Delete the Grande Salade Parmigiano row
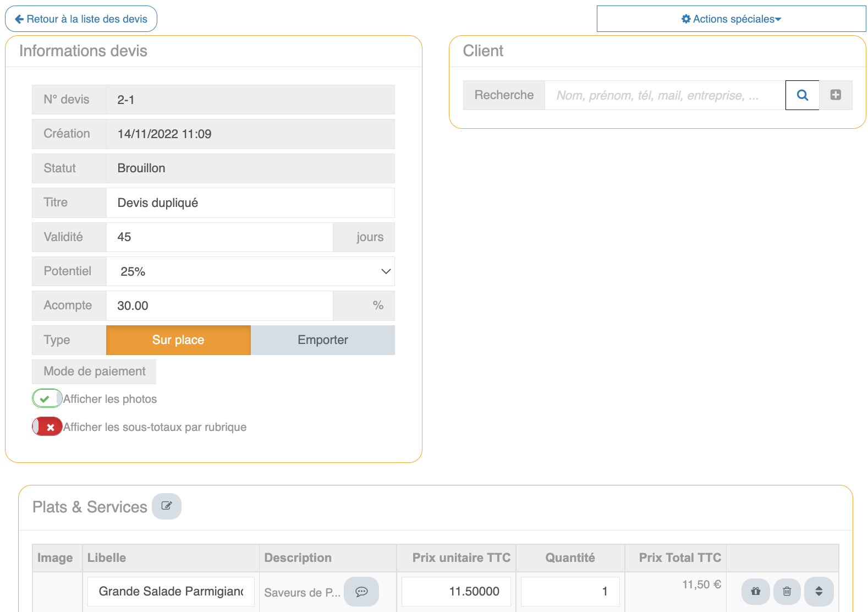Screen dimensions: 868x612 tap(787, 592)
